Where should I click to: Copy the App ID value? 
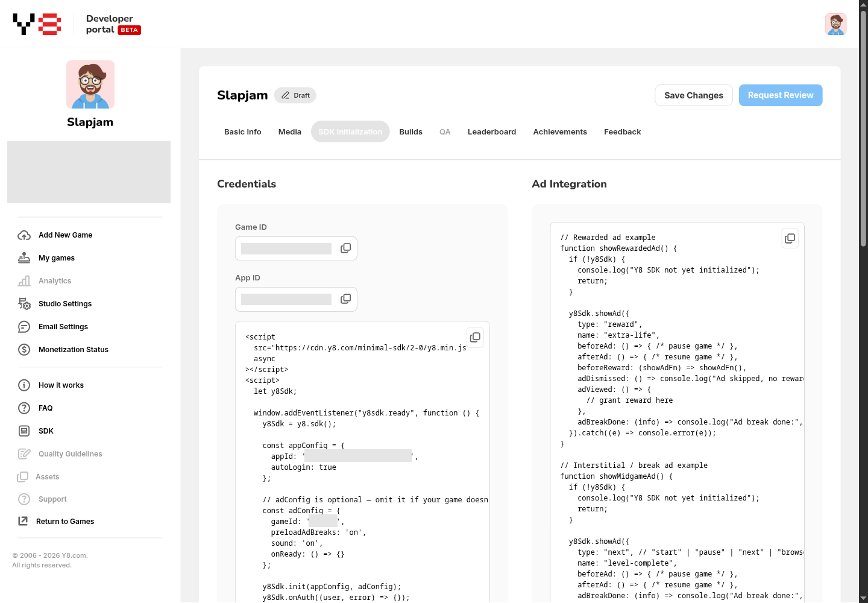pyautogui.click(x=345, y=299)
